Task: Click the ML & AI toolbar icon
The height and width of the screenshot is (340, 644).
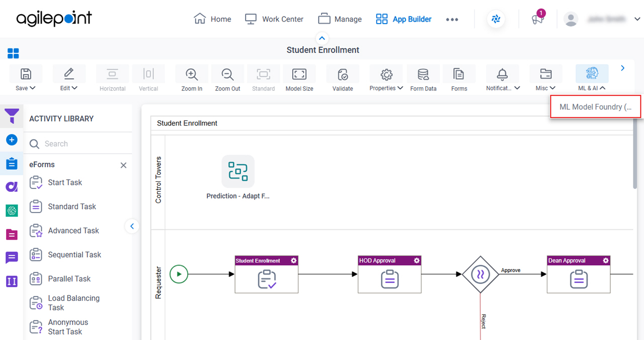Action: click(592, 74)
